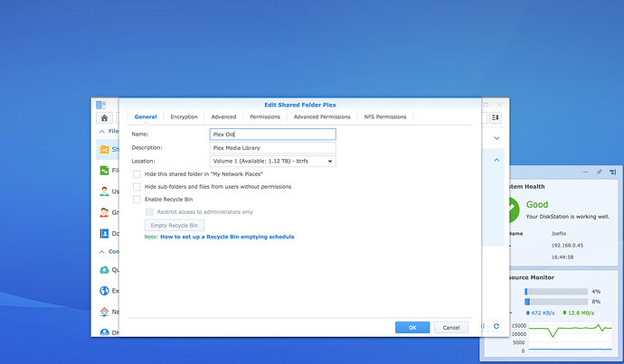Image resolution: width=624 pixels, height=364 pixels.
Task: Click Control Panel app icon in title bar
Action: tap(101, 105)
